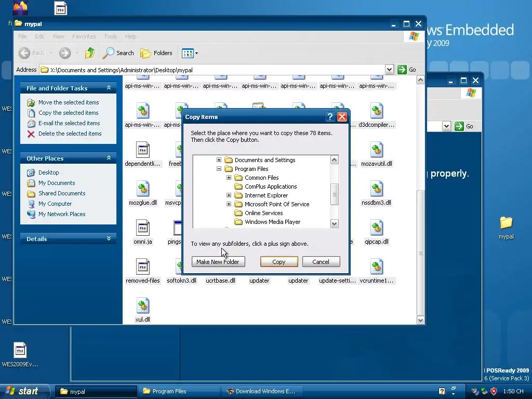Go to Desktop in Other Places
The height and width of the screenshot is (399, 532).
[48, 172]
